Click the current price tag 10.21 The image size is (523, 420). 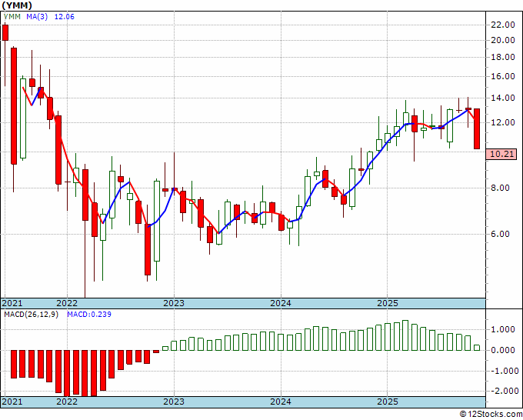502,154
